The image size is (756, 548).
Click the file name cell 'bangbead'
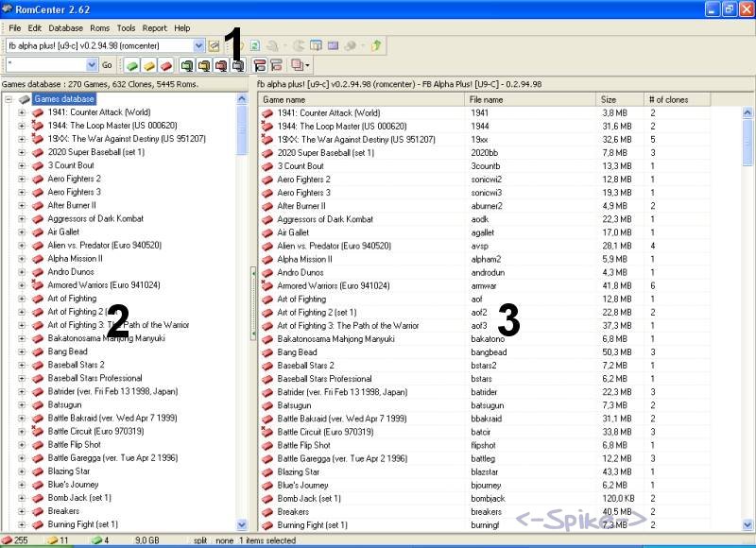489,352
